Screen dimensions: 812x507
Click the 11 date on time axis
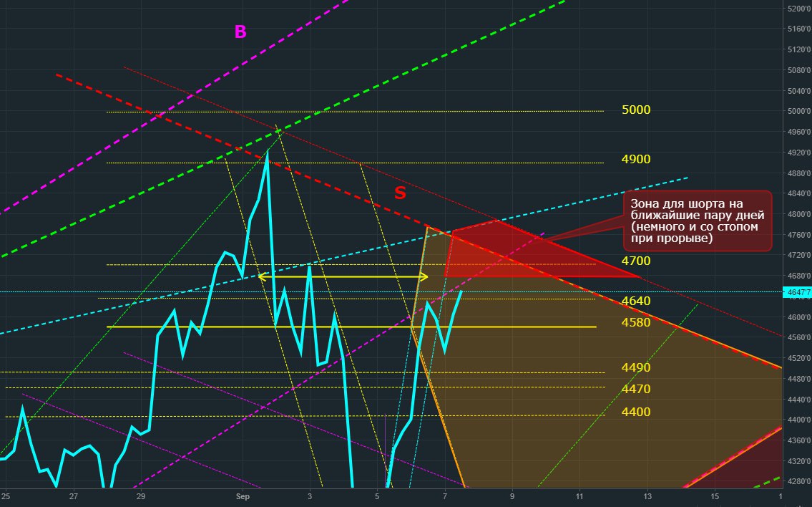[579, 497]
